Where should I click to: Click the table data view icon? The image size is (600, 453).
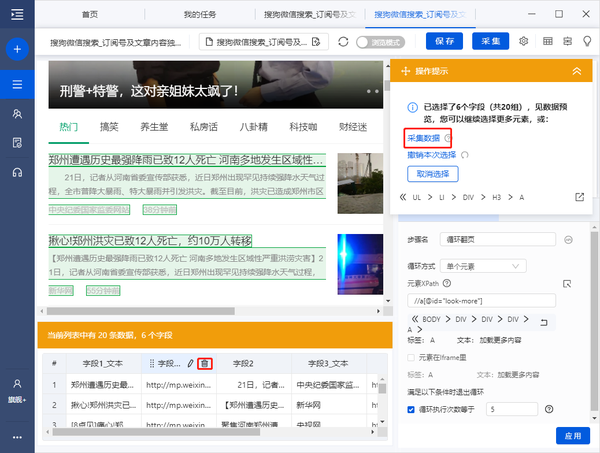pos(548,41)
